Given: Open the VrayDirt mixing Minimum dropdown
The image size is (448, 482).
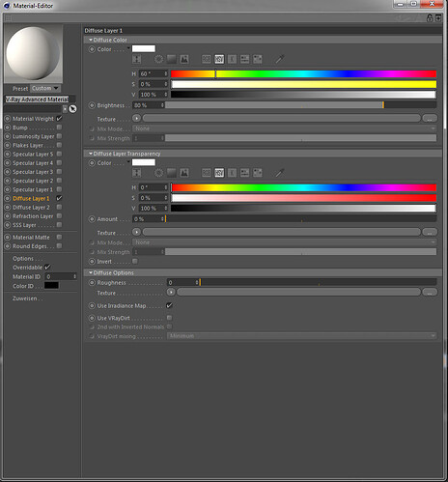Looking at the screenshot, I should [301, 336].
